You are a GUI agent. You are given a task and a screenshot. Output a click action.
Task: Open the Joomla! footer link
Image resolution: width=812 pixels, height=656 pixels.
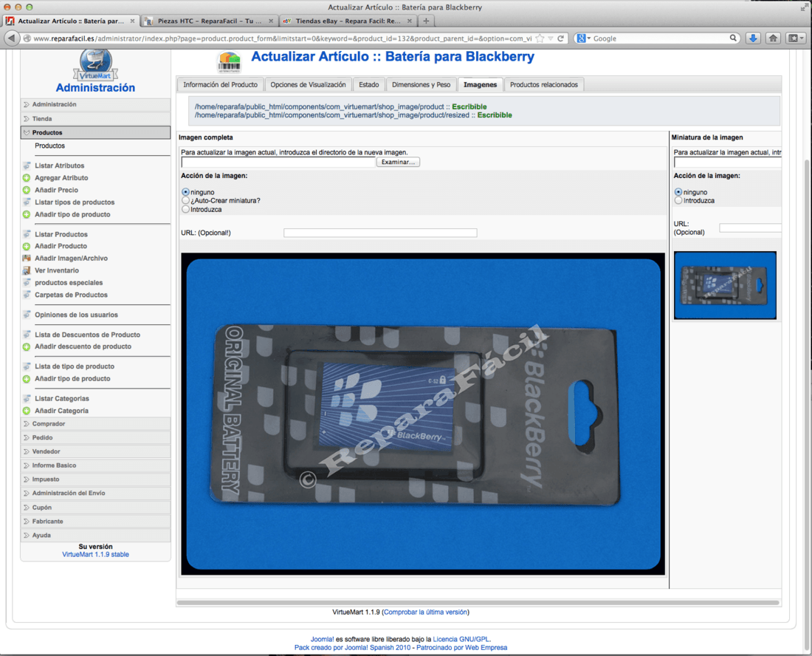pos(322,640)
